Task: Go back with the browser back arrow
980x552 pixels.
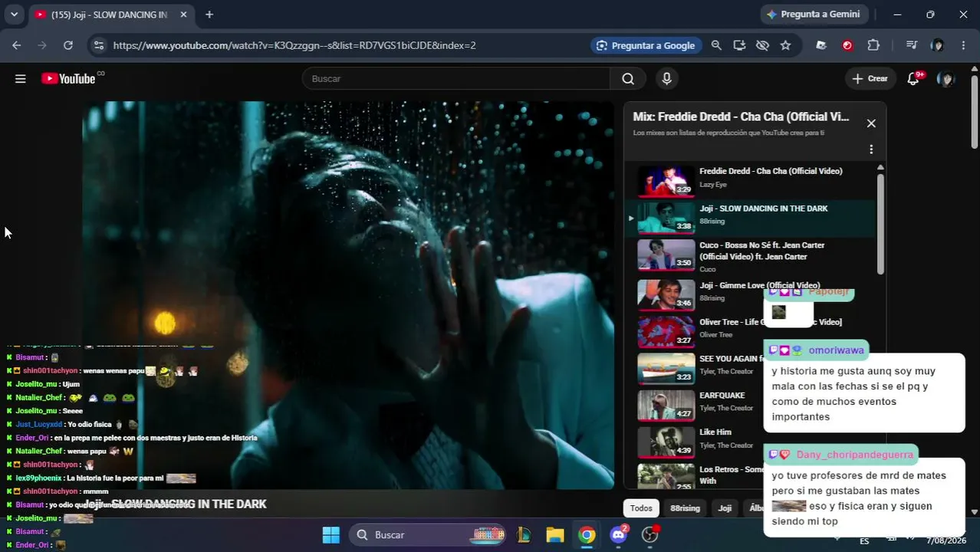Action: click(17, 45)
